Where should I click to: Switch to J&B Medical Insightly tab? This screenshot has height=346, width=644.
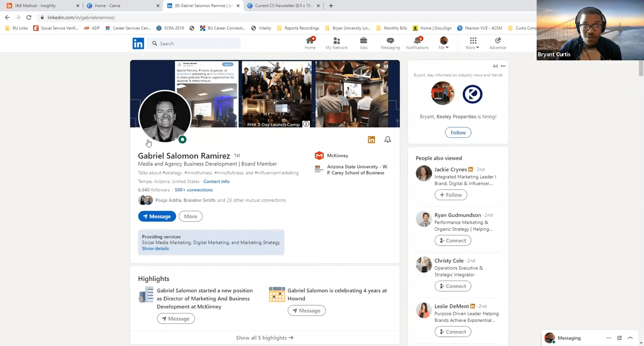click(x=41, y=6)
